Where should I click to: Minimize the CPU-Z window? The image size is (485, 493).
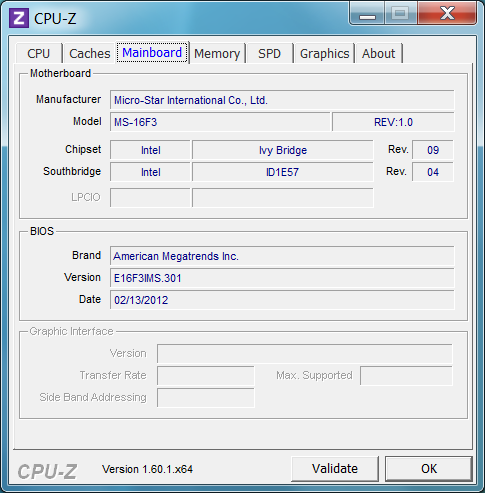click(x=367, y=14)
